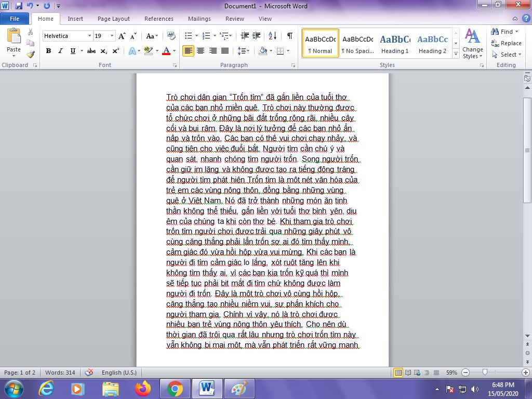Toggle Align Text Right
This screenshot has height=399, width=532.
pos(212,51)
